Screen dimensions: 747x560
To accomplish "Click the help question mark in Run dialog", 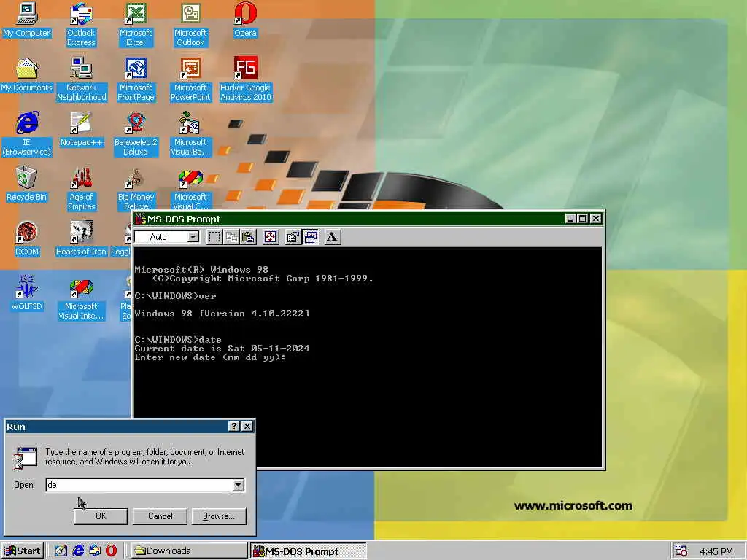I will [234, 426].
